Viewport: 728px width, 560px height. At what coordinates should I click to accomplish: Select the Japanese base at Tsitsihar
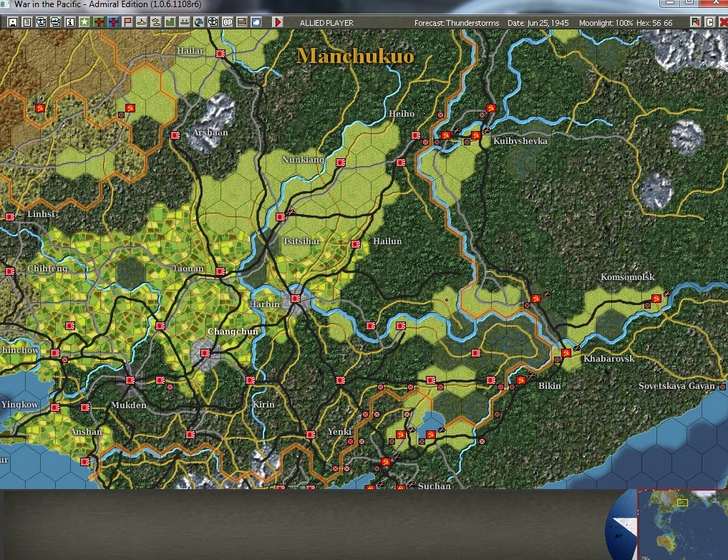pos(281,217)
